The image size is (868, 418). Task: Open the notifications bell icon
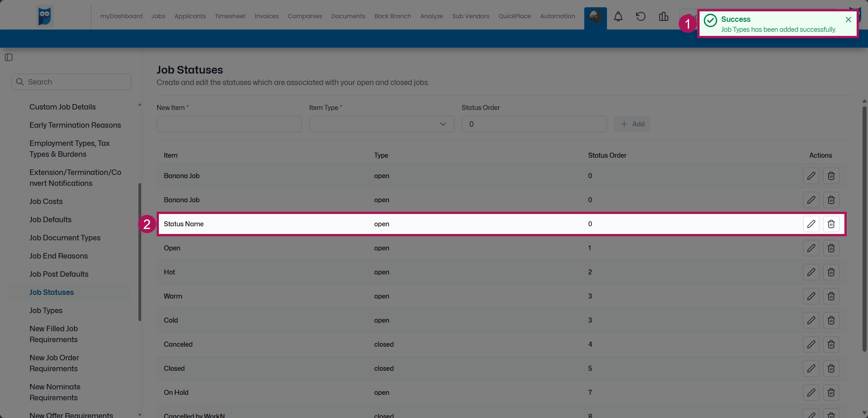[x=618, y=16]
